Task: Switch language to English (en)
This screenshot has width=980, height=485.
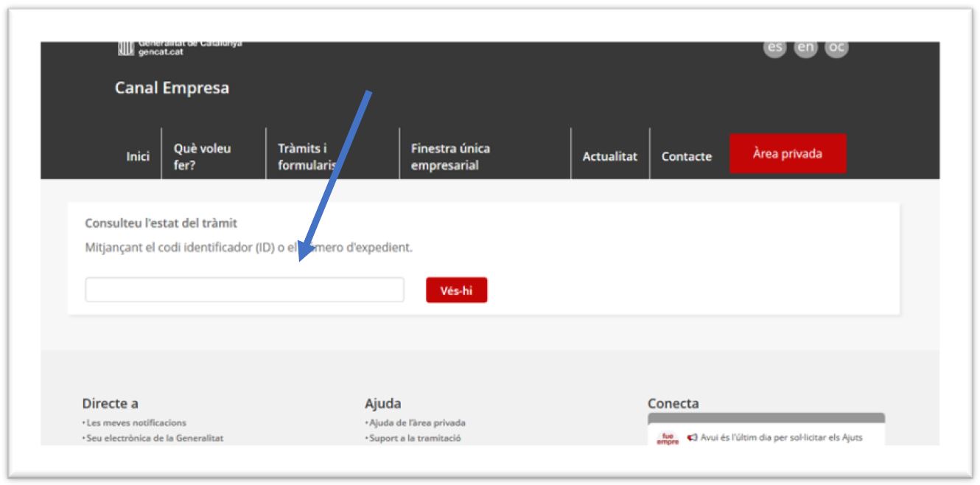Action: click(805, 48)
